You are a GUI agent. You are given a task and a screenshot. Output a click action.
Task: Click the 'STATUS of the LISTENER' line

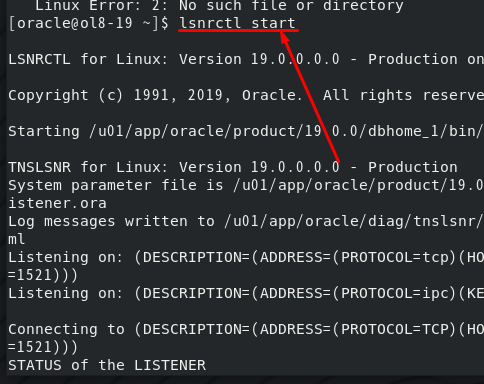pos(107,365)
